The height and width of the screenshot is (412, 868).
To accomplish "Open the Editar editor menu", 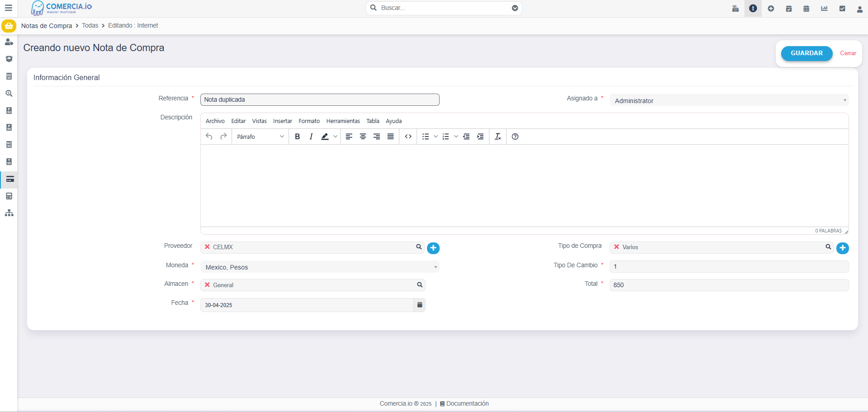I will (x=238, y=121).
